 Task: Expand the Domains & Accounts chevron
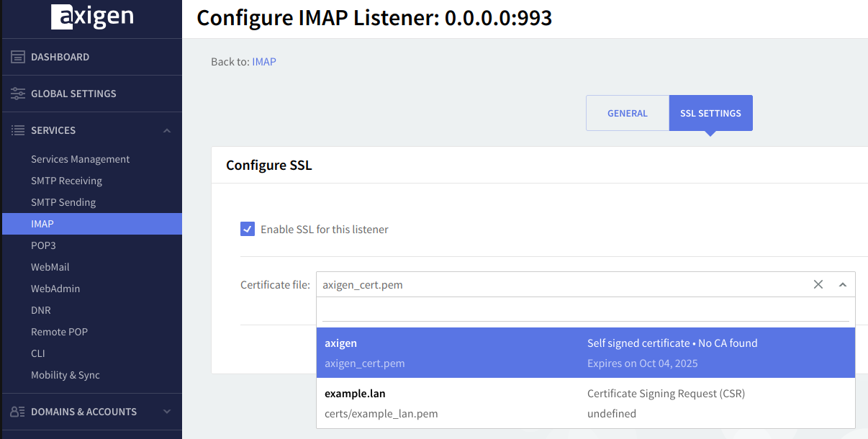click(x=167, y=412)
